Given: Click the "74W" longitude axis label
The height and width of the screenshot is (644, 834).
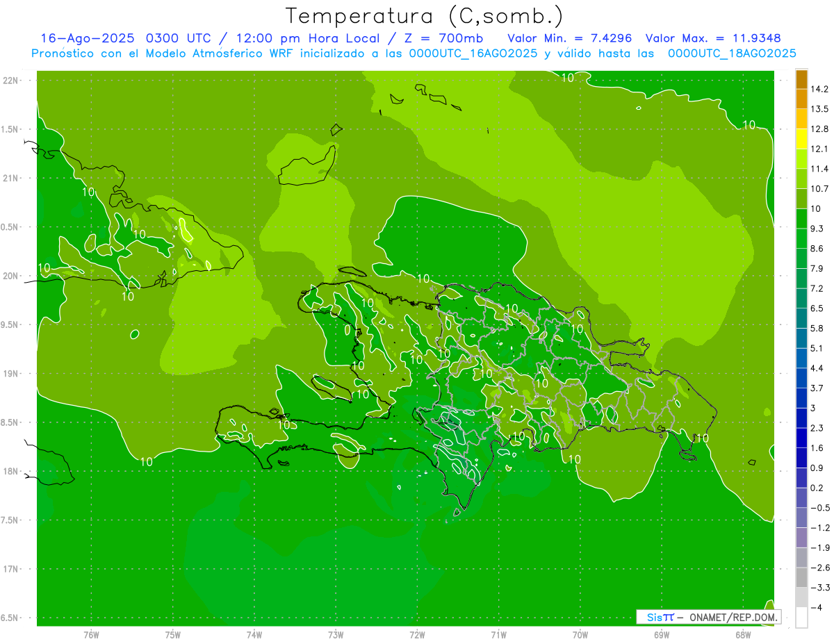Looking at the screenshot, I should (x=254, y=635).
